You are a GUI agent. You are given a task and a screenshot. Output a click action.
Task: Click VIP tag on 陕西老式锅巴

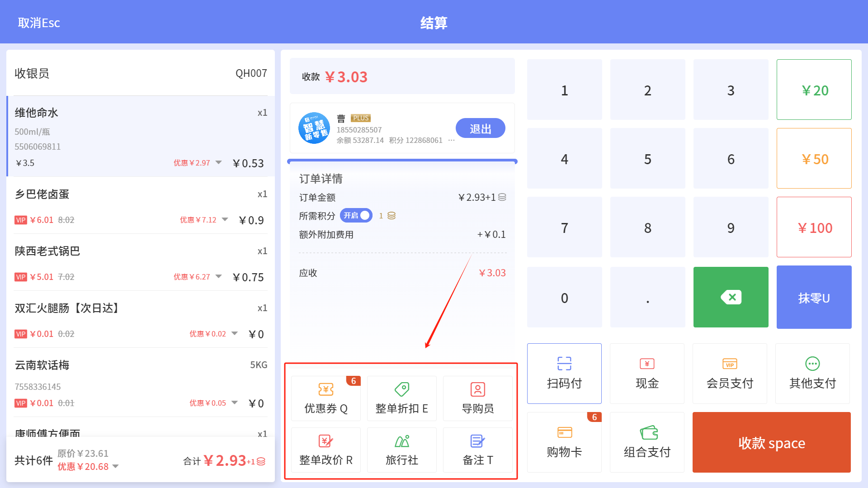click(21, 277)
